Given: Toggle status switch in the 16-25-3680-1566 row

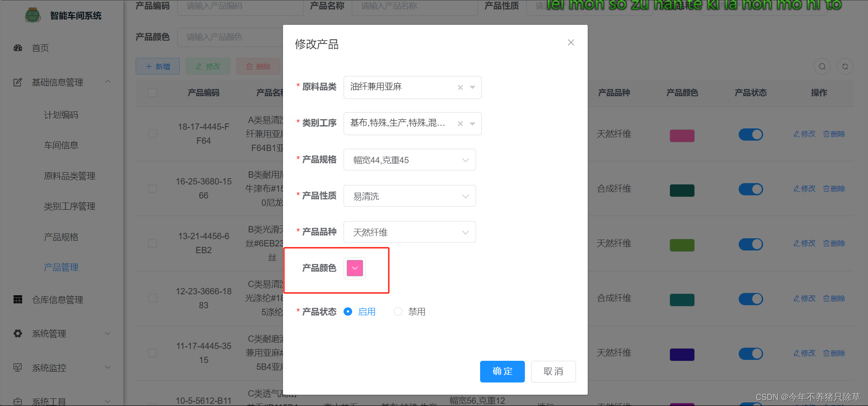Looking at the screenshot, I should 751,189.
